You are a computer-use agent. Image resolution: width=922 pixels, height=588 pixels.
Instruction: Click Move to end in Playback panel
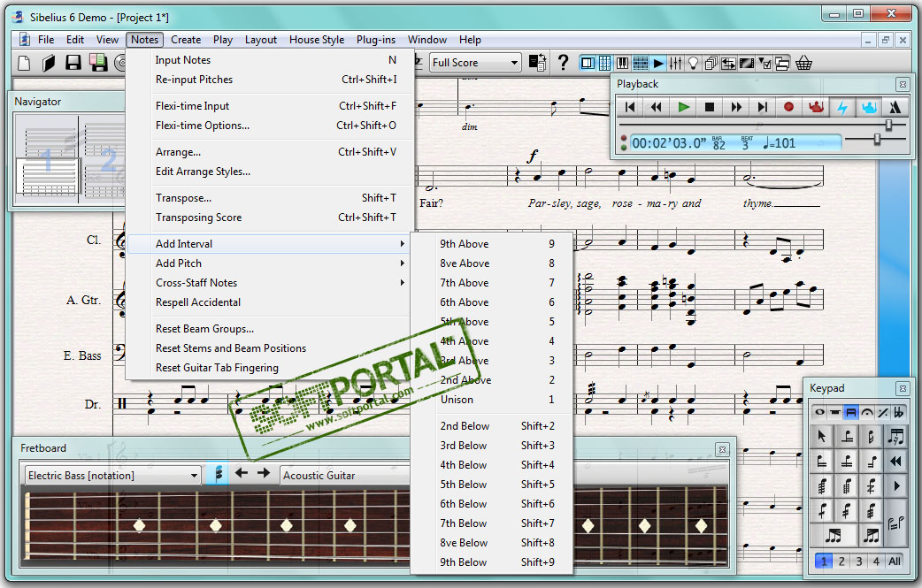coord(763,107)
